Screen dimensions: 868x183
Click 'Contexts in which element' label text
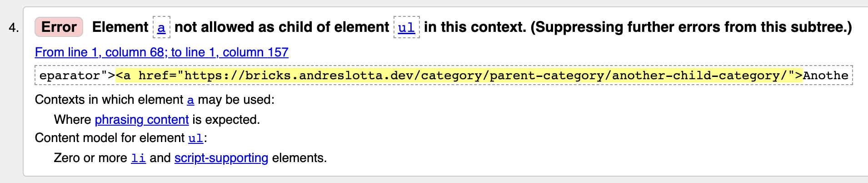coord(109,100)
